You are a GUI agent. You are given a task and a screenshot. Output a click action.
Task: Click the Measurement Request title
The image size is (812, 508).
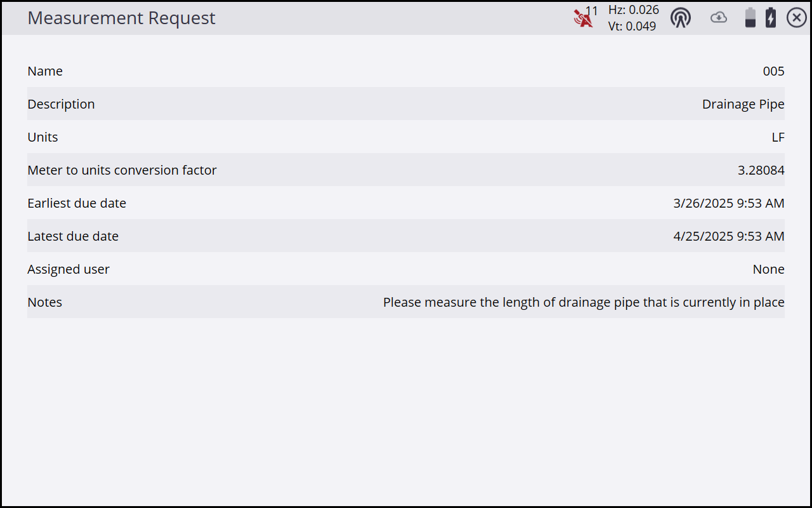click(121, 18)
